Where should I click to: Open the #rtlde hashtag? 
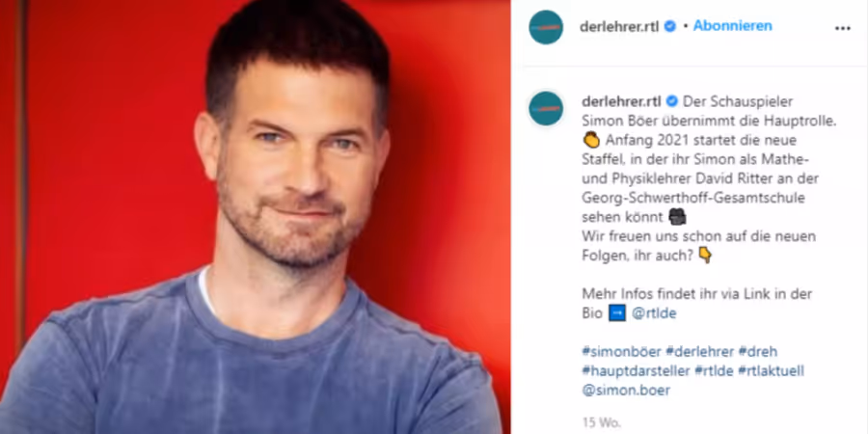(x=714, y=371)
